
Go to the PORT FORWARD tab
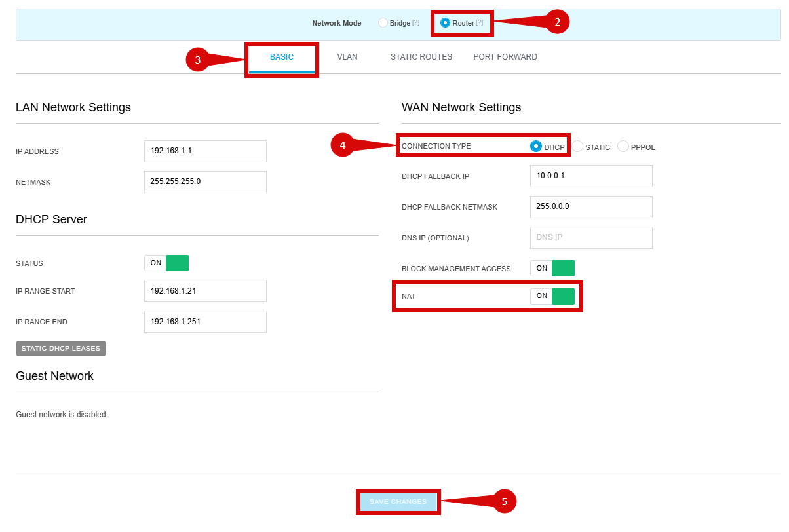(505, 58)
